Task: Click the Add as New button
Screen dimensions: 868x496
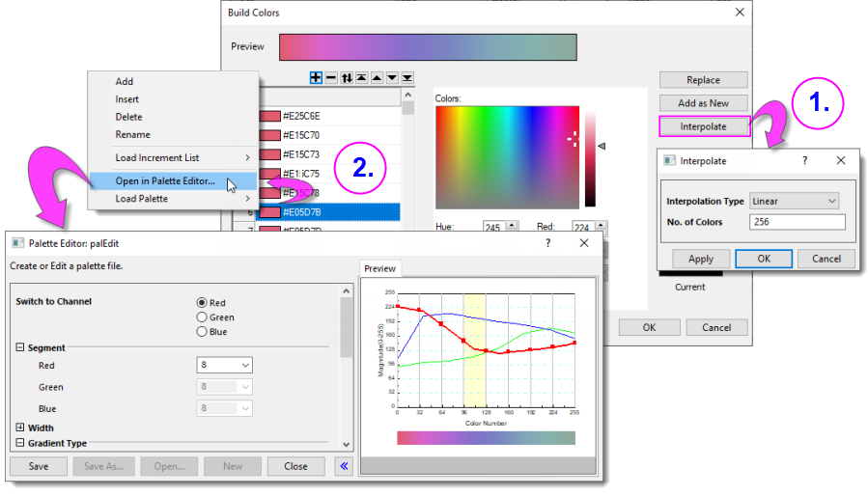Action: tap(703, 103)
